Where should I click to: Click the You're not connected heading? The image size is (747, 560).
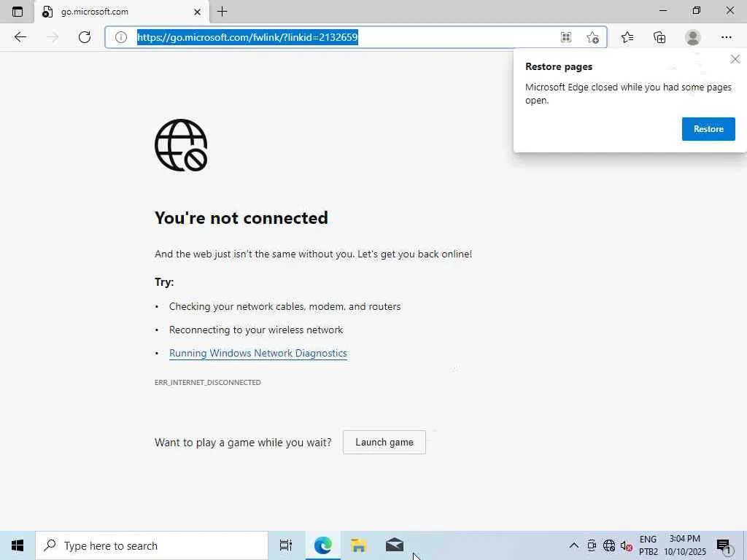[x=241, y=218]
